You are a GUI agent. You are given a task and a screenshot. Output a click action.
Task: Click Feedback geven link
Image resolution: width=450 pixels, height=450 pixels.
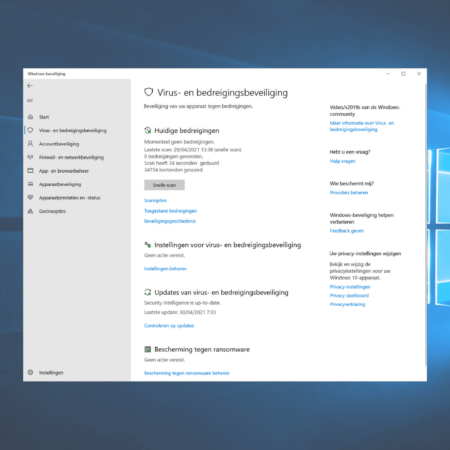coord(347,231)
